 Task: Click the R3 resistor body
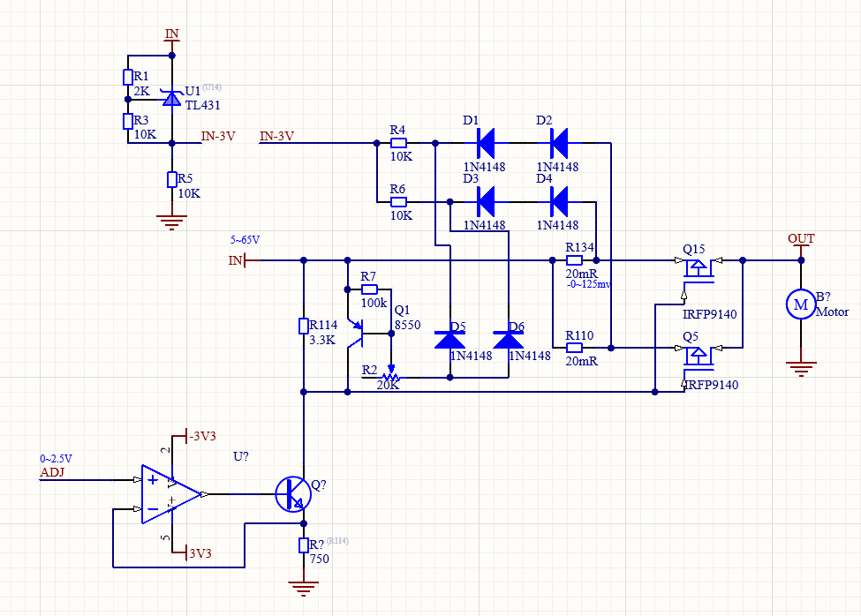tap(128, 121)
